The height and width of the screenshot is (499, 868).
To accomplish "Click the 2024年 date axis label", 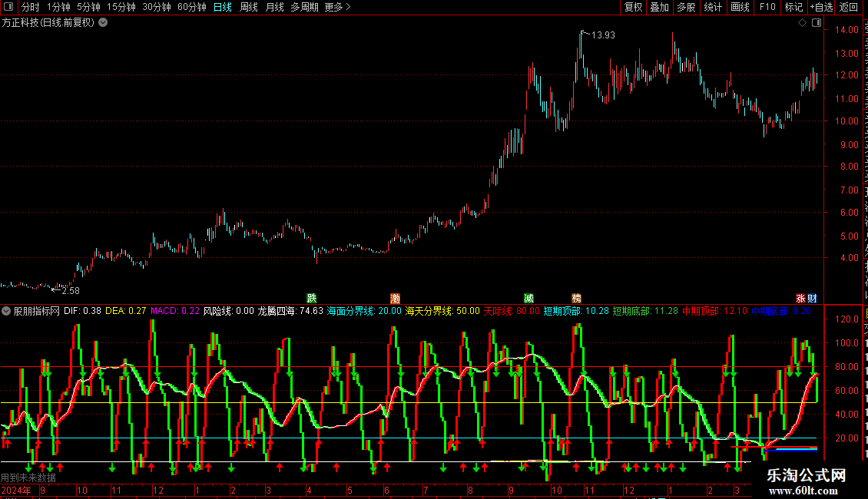I will [x=16, y=490].
